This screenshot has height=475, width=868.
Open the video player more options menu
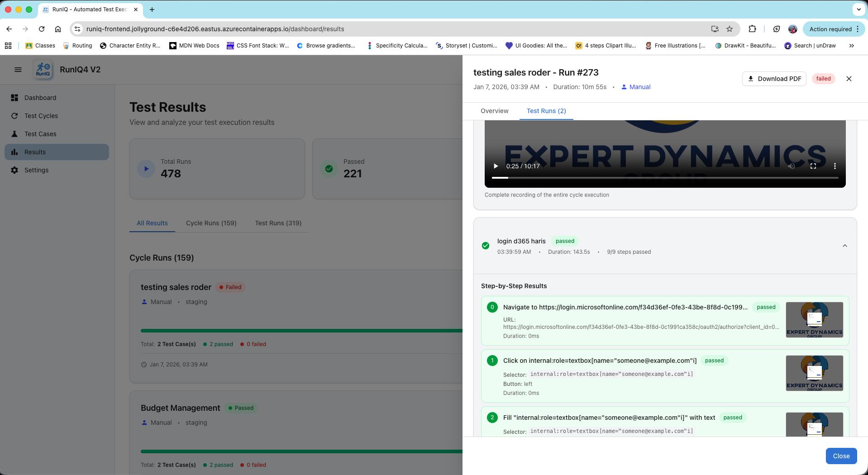tap(835, 166)
